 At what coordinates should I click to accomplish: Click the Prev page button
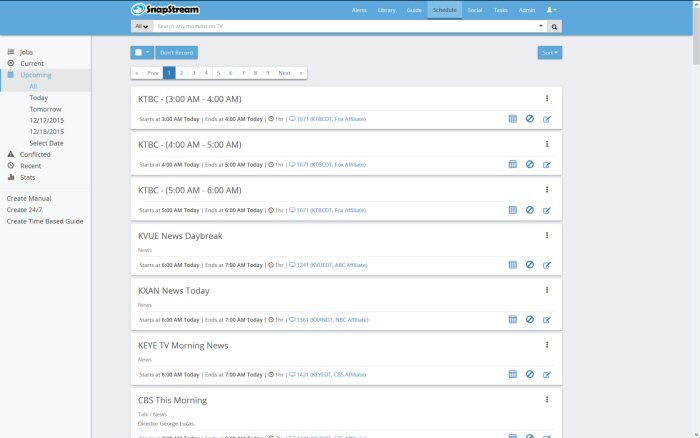(153, 73)
